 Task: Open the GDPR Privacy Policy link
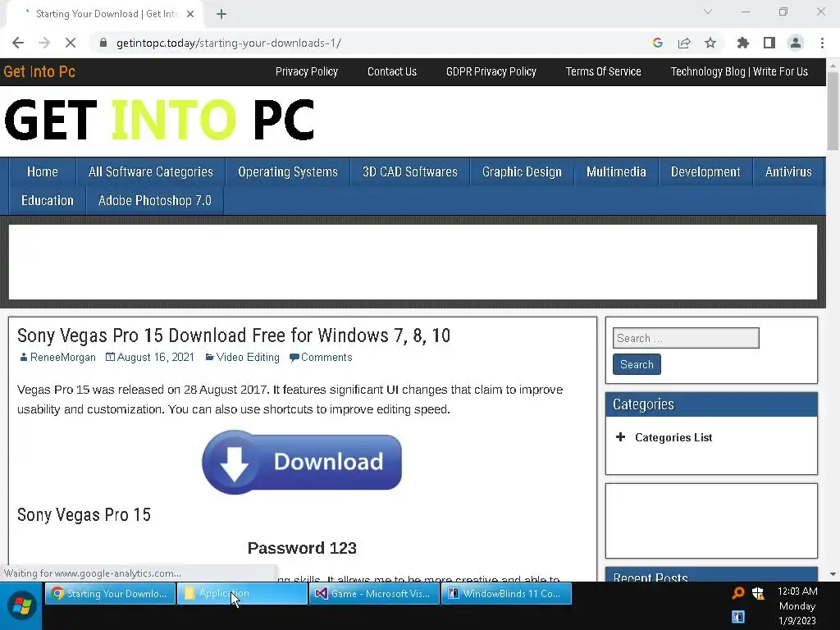(x=491, y=72)
